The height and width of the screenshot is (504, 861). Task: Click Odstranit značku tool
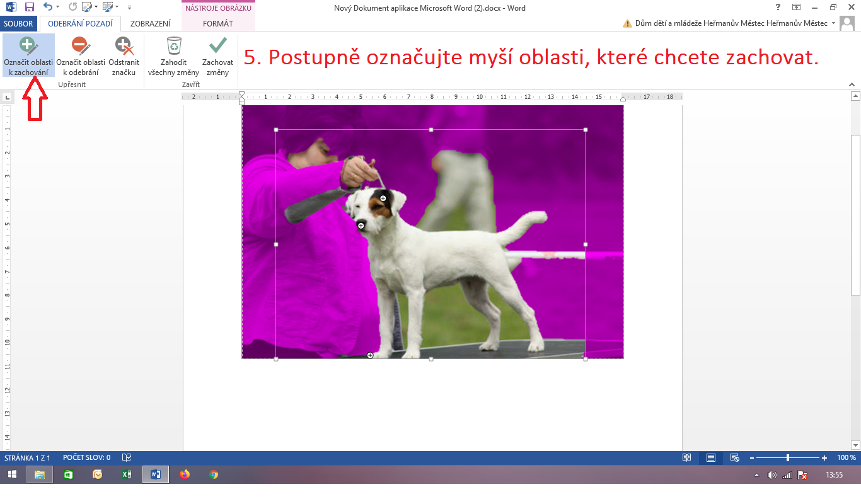pos(124,56)
